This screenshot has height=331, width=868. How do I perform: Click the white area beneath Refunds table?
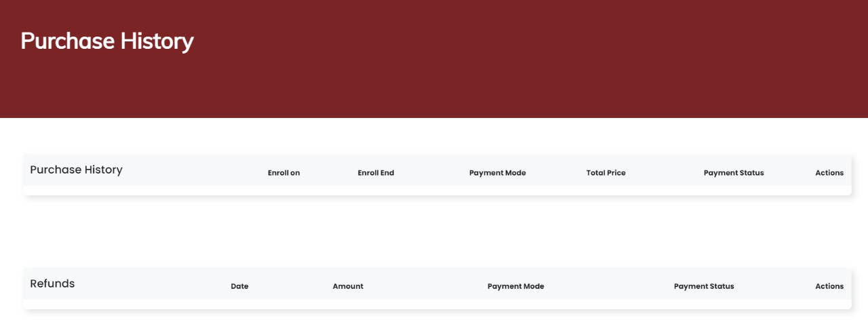[434, 322]
